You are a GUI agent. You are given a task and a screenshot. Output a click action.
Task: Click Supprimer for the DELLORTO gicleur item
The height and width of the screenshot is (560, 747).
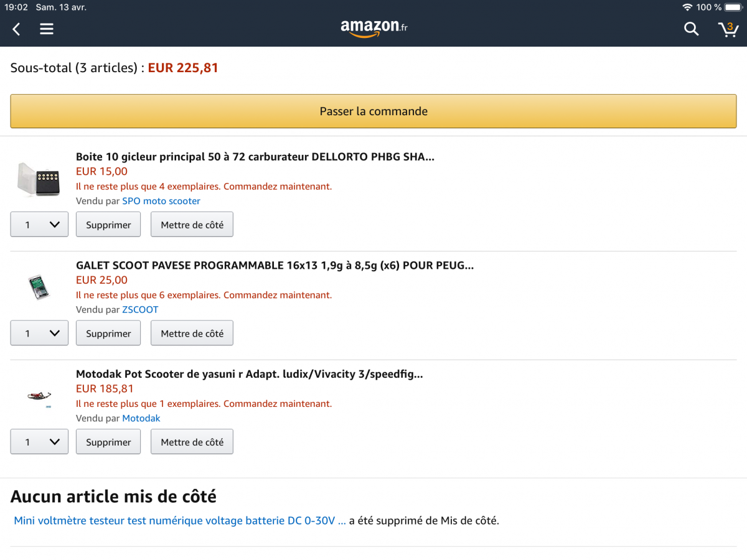[x=108, y=225]
